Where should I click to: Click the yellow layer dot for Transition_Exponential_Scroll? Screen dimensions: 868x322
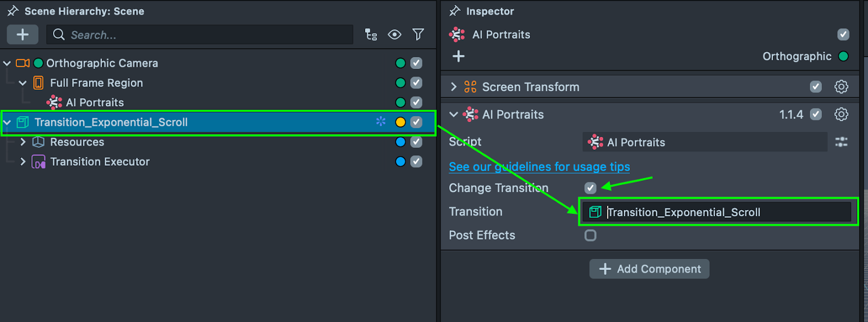[x=400, y=122]
